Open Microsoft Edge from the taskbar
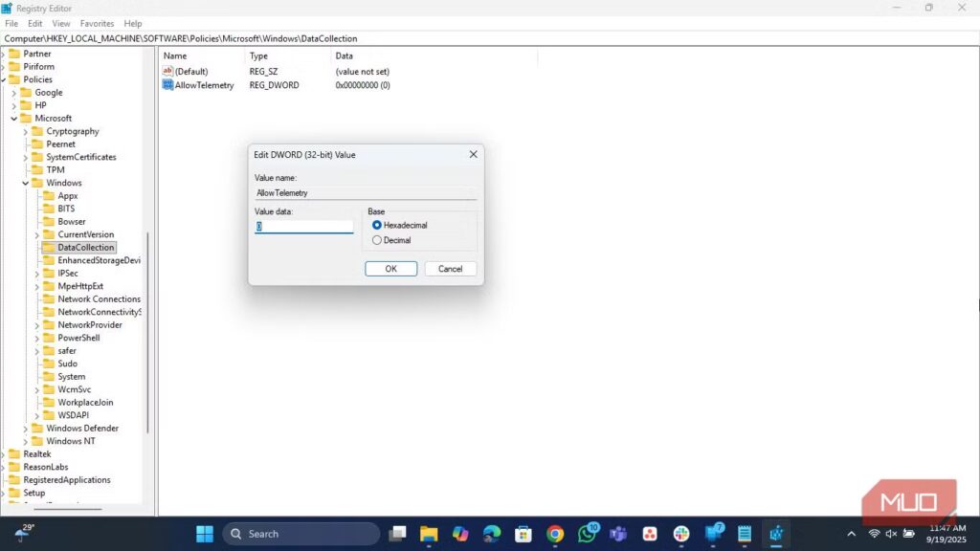This screenshot has width=980, height=551. [x=490, y=533]
